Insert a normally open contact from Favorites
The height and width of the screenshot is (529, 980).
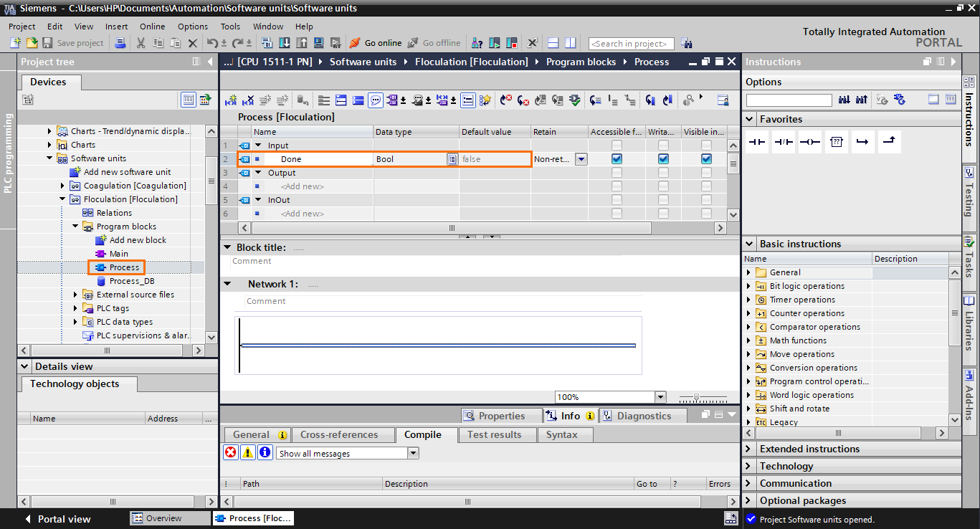coord(756,141)
